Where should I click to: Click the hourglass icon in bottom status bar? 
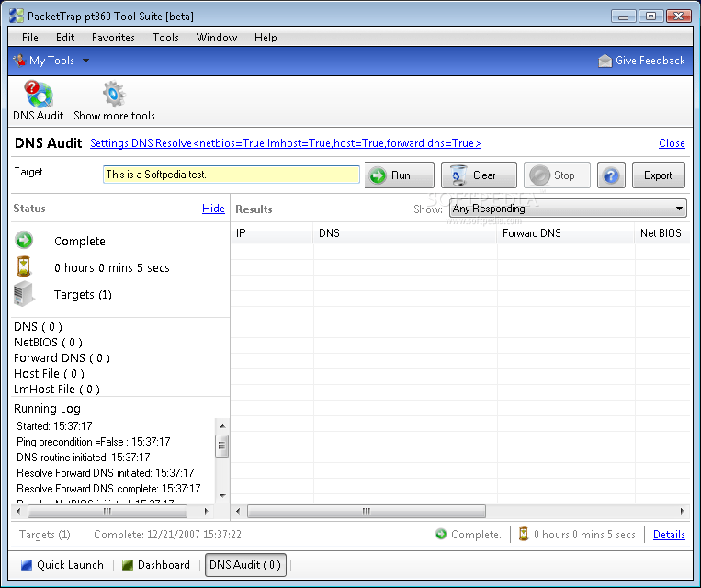pyautogui.click(x=524, y=534)
